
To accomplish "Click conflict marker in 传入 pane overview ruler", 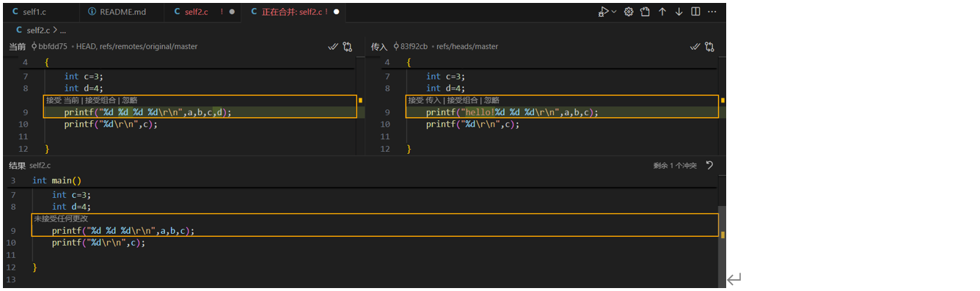I will (x=723, y=100).
